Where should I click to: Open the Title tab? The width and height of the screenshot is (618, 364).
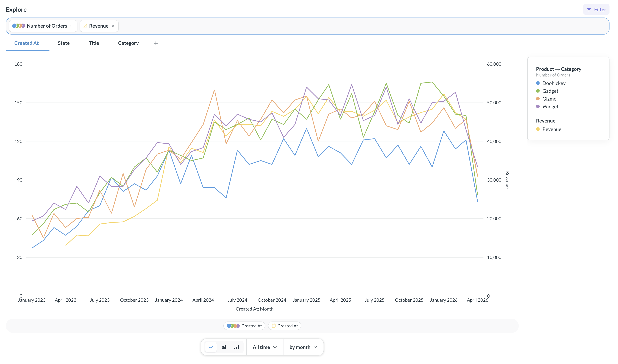[x=94, y=43]
